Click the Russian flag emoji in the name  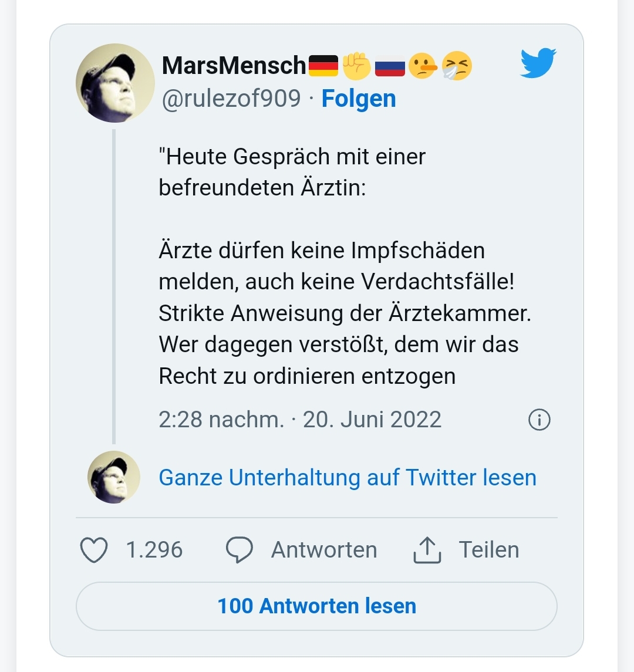click(x=390, y=66)
